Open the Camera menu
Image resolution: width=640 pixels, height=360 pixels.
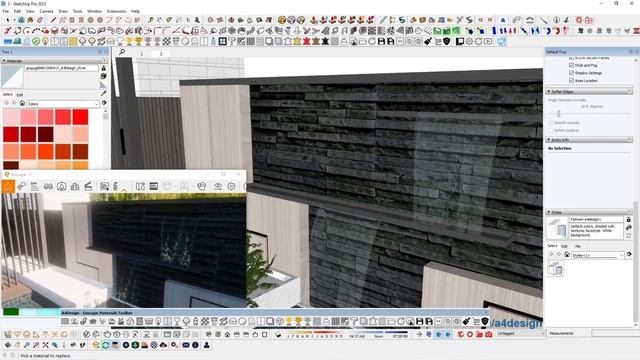point(46,11)
